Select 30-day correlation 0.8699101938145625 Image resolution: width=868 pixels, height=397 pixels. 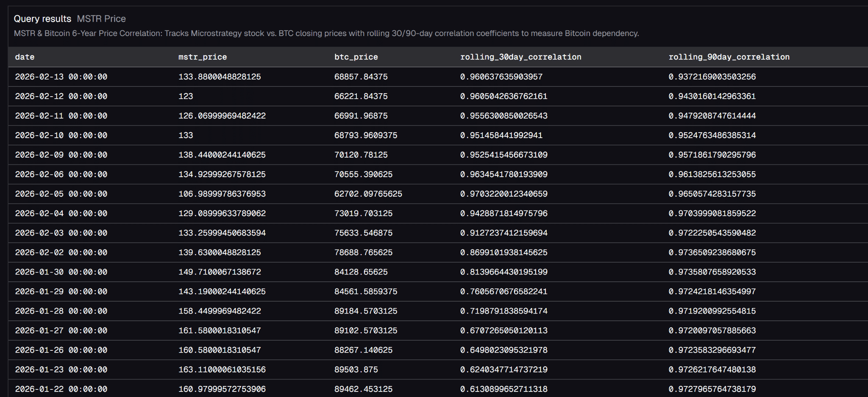point(504,252)
